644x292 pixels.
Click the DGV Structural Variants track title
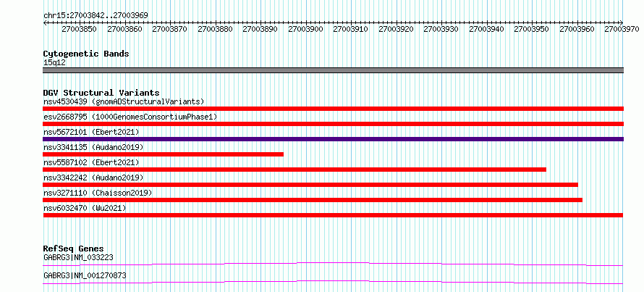pos(101,93)
